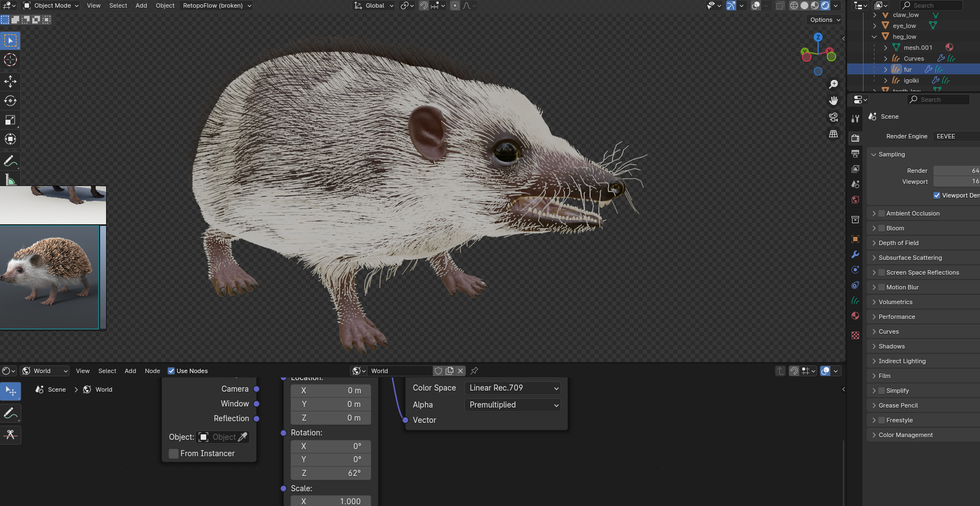
Task: Click the Options button in viewport
Action: 825,20
